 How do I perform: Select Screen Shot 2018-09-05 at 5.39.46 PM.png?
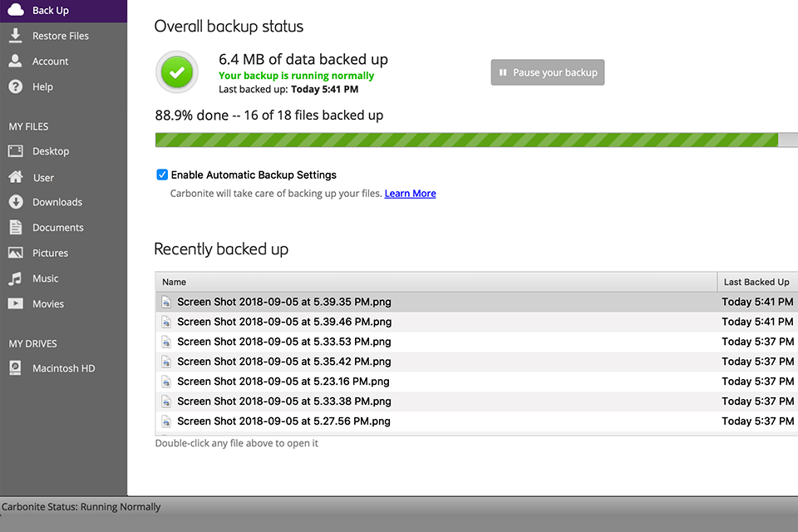coord(476,322)
